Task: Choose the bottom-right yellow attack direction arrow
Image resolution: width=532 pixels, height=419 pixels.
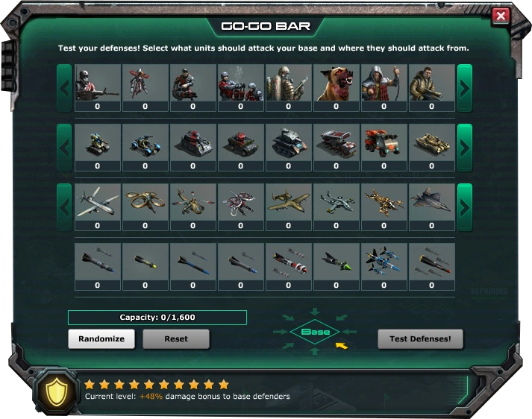Action: (342, 346)
